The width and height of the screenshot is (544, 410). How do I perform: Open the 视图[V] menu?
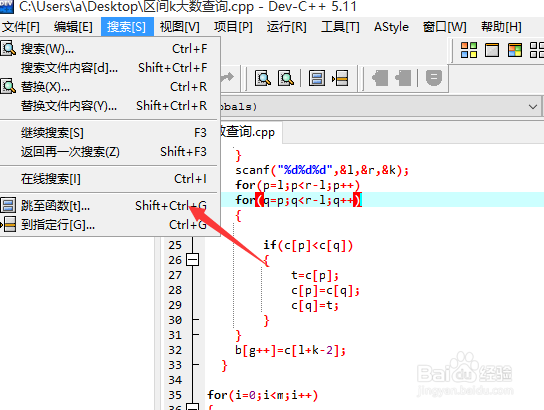coord(180,27)
